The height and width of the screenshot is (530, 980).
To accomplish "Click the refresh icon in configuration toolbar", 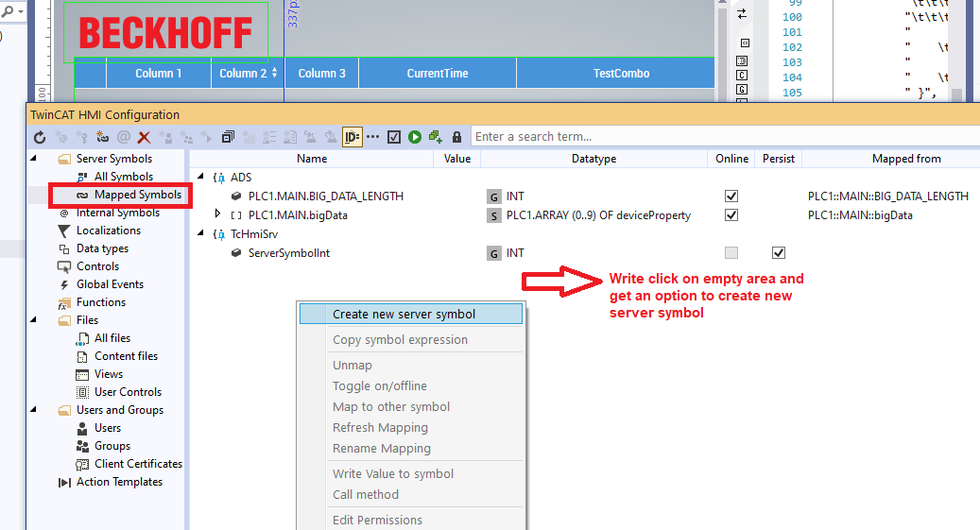I will (x=40, y=137).
